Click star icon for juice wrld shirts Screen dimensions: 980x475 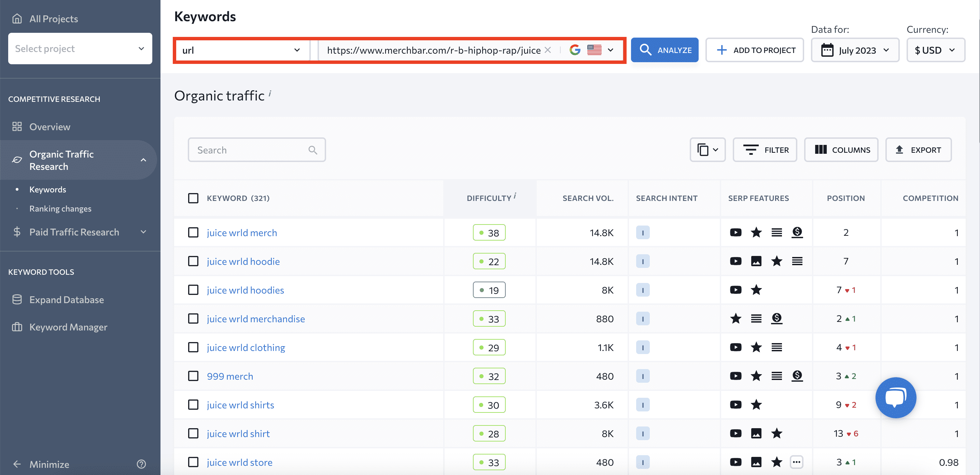(756, 405)
